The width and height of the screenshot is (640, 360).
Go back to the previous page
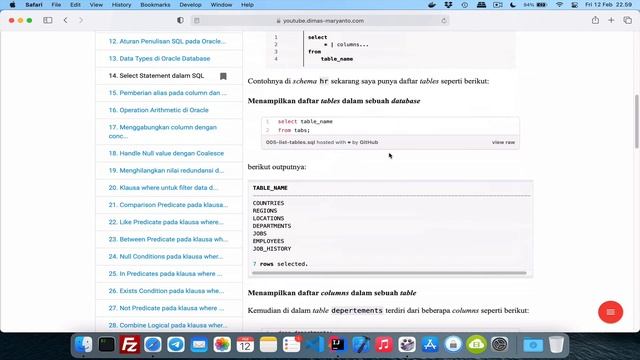pos(66,20)
